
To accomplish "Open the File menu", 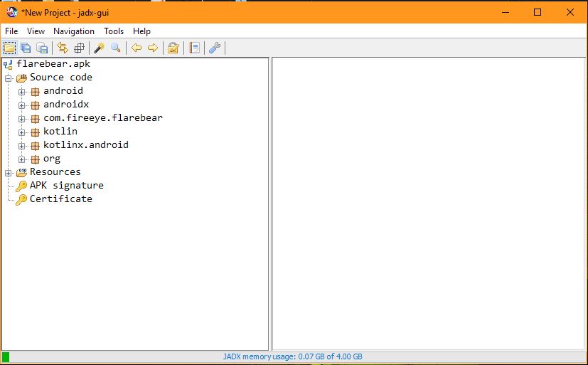I will tap(11, 31).
